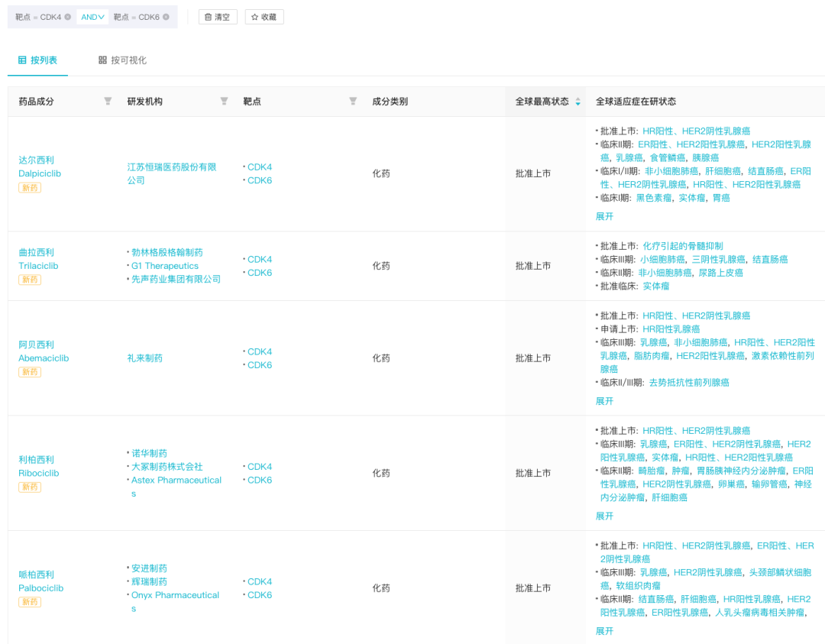Open drug 哌柏西利 Palbociclib

tap(41, 581)
